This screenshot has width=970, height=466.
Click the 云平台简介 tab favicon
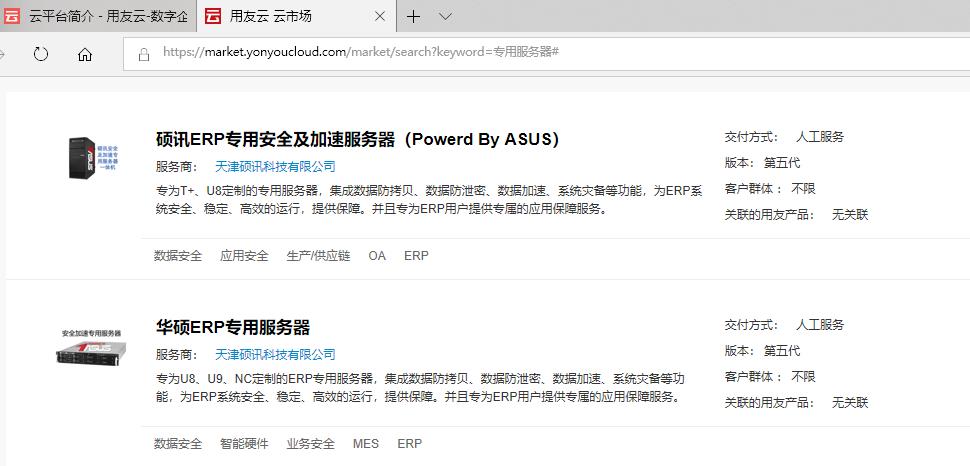tap(12, 17)
